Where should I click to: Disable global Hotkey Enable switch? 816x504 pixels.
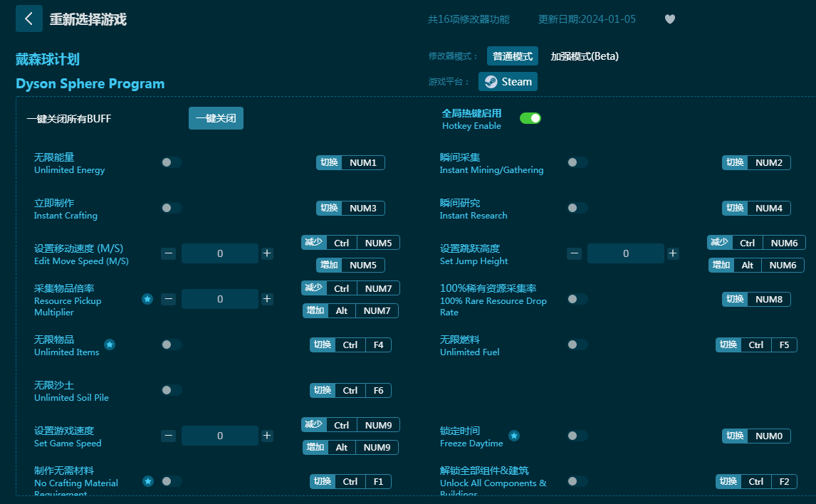530,118
